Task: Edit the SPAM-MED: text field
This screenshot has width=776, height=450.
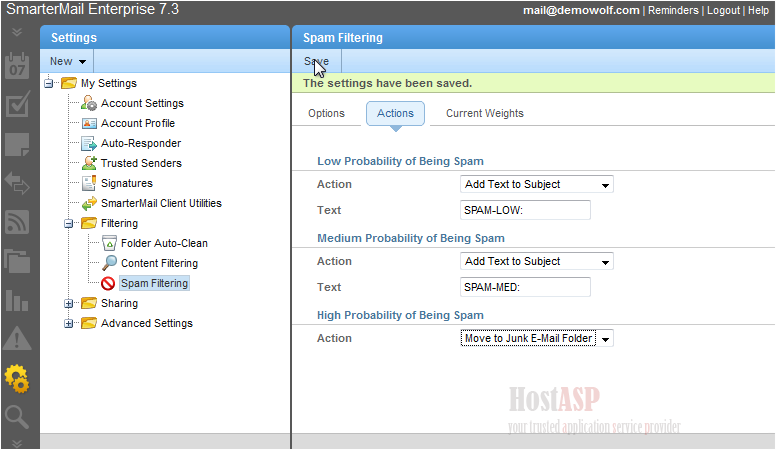Action: [525, 287]
